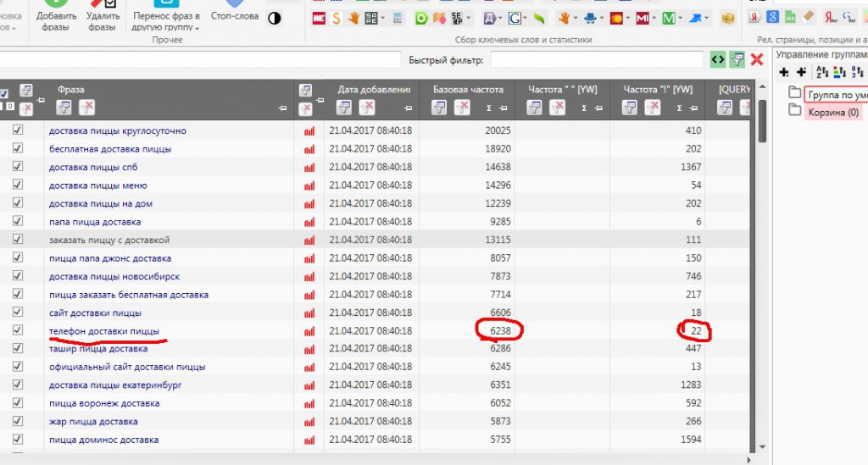Viewport: 868px width, 465px height.
Task: Uncheck the доставка пиццы меню row
Action: (18, 185)
